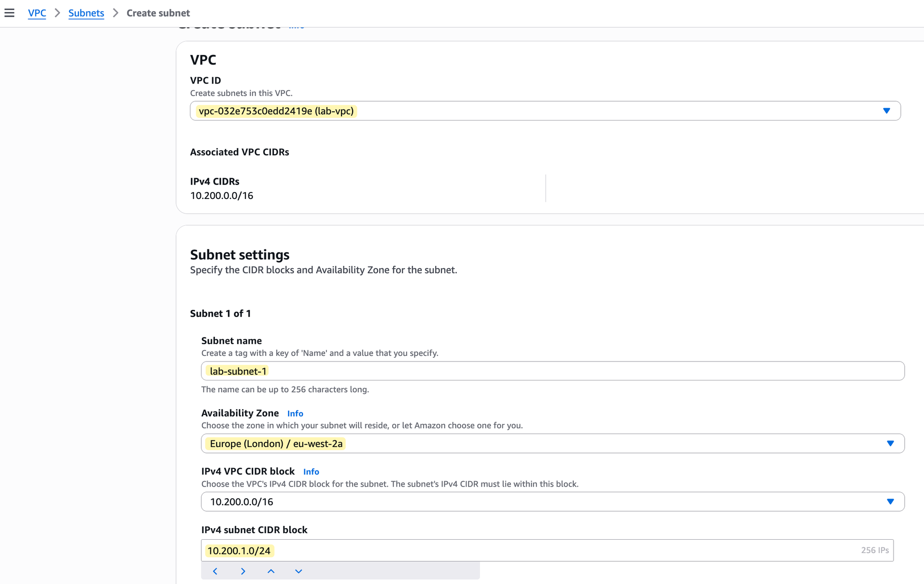Click the right arrow CIDR control

pyautogui.click(x=243, y=571)
